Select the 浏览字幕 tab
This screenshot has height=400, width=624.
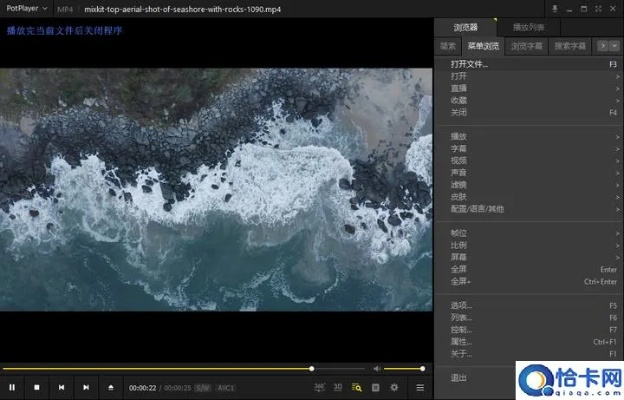point(526,46)
